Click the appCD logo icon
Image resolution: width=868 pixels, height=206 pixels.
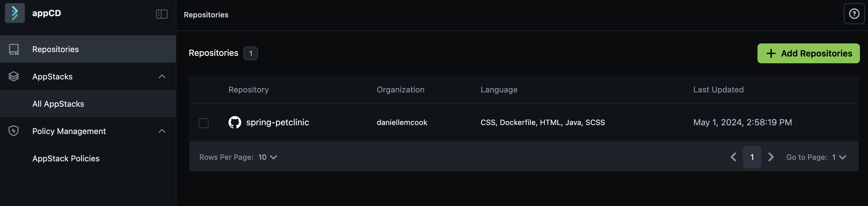pyautogui.click(x=15, y=13)
